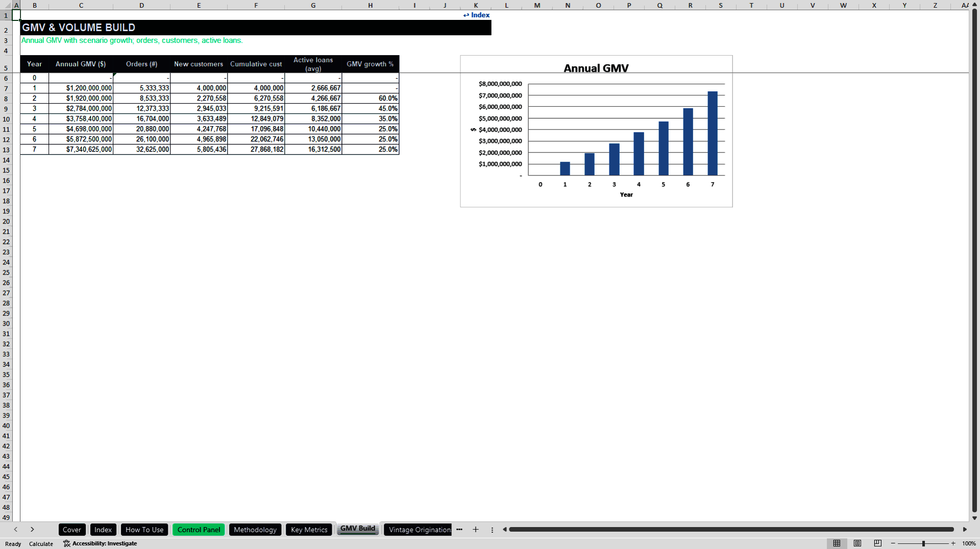Image resolution: width=980 pixels, height=549 pixels.
Task: Open the Methodology sheet tab
Action: (255, 530)
